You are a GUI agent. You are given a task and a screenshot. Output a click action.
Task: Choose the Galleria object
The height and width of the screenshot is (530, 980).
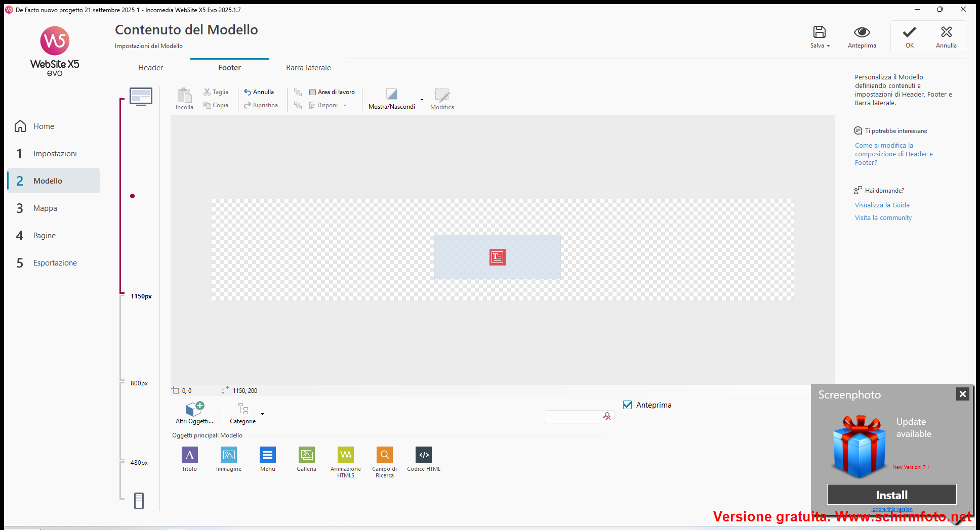pos(306,455)
